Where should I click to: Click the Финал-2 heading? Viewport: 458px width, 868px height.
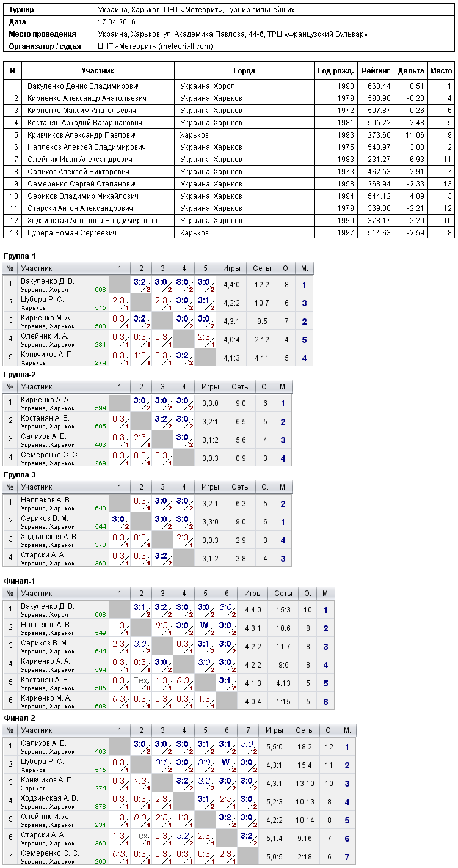(x=20, y=718)
